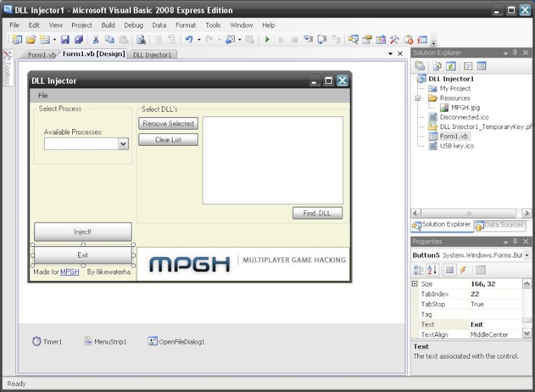Open the Add New Item dropdown arrow
Image resolution: width=535 pixels, height=392 pixels.
(55, 40)
